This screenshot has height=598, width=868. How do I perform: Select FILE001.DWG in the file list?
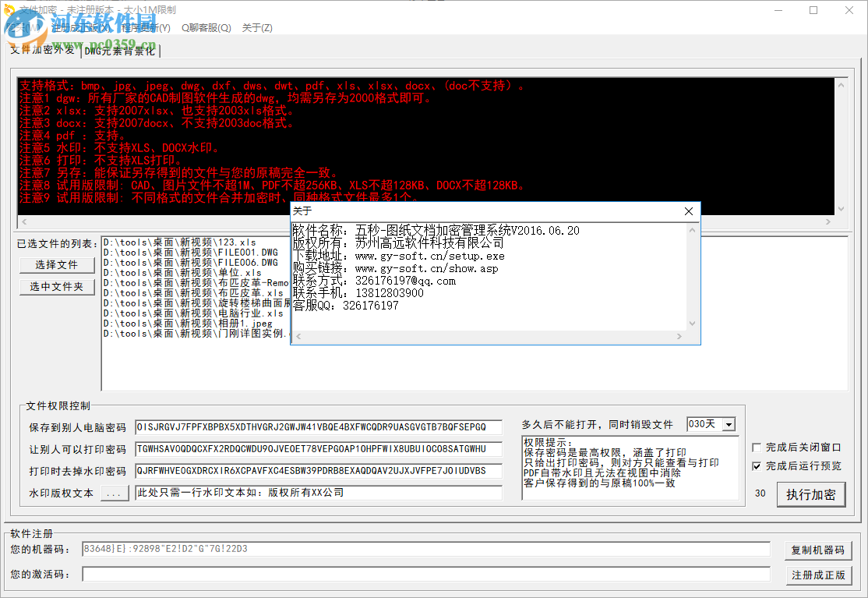point(190,253)
